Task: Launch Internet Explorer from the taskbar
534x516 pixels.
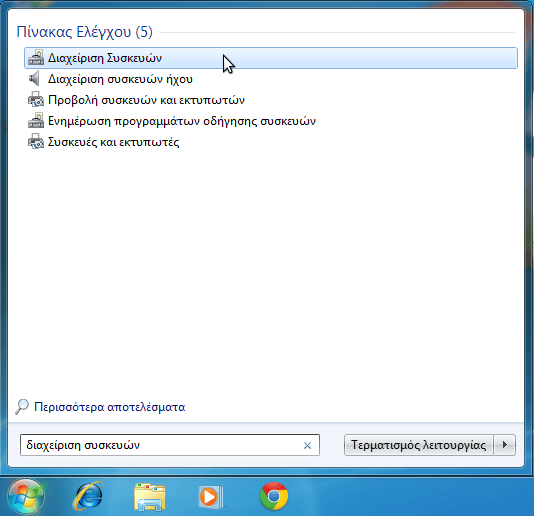Action: coord(89,496)
